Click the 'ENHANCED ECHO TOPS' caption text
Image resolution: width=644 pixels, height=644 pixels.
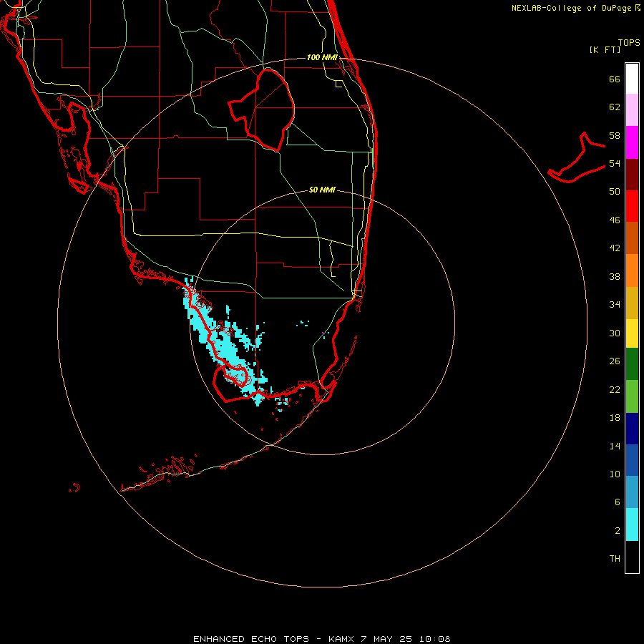pyautogui.click(x=251, y=639)
